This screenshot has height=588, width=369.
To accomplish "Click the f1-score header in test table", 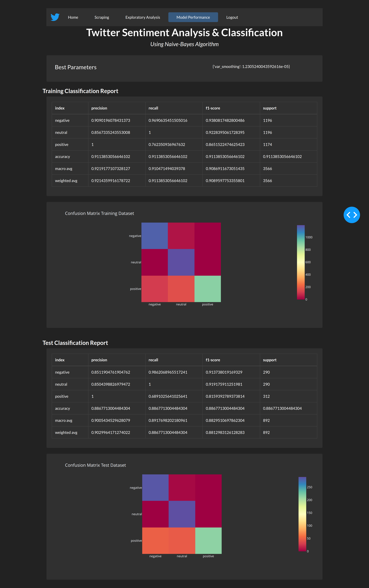I will [213, 360].
